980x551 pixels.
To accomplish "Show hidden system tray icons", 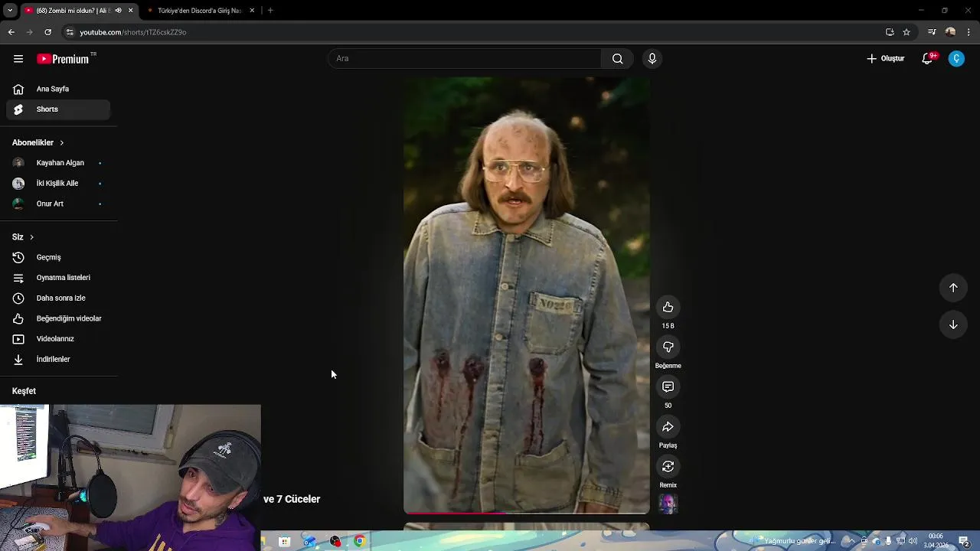I will click(x=851, y=541).
